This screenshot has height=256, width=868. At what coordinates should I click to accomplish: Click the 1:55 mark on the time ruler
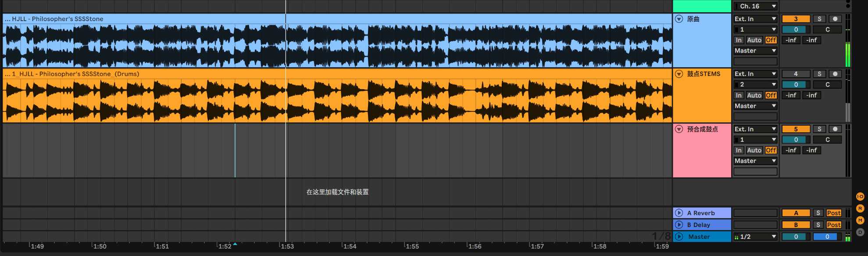tap(412, 246)
